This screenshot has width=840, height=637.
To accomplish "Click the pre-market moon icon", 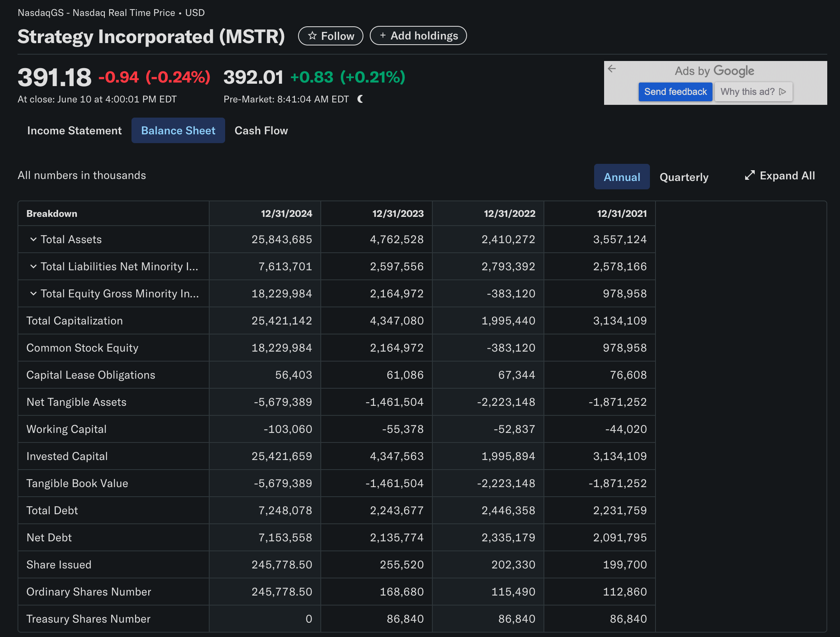I will pyautogui.click(x=360, y=99).
